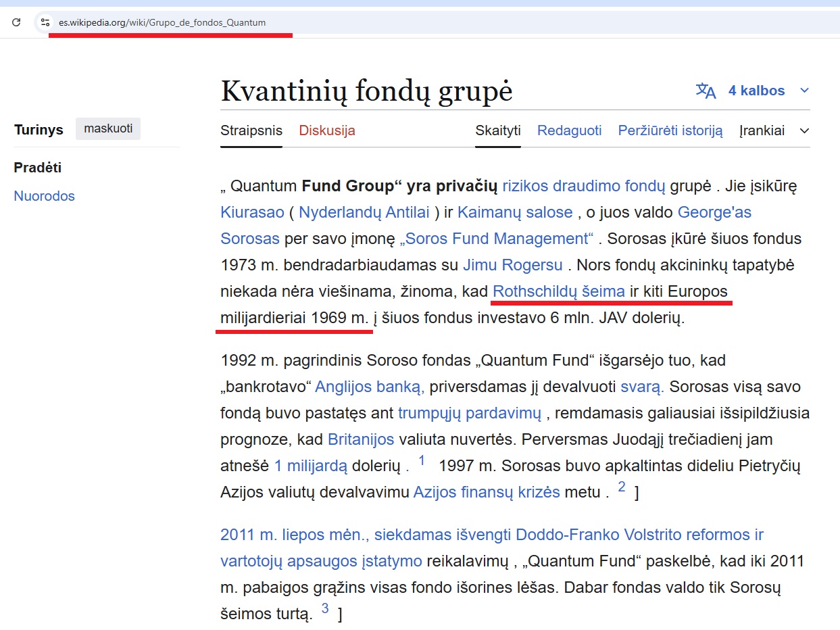The image size is (840, 630).
Task: Reload the page with the refresh icon
Action: [x=16, y=22]
